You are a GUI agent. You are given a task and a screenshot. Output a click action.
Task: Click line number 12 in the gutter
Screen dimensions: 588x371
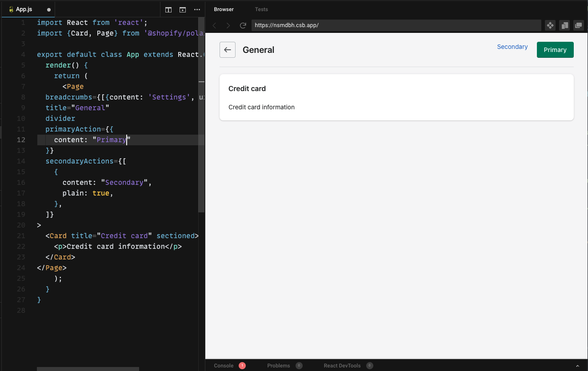click(21, 140)
